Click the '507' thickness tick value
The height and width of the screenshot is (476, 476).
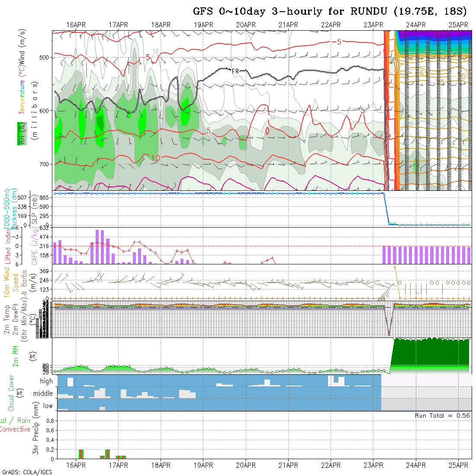[23, 198]
